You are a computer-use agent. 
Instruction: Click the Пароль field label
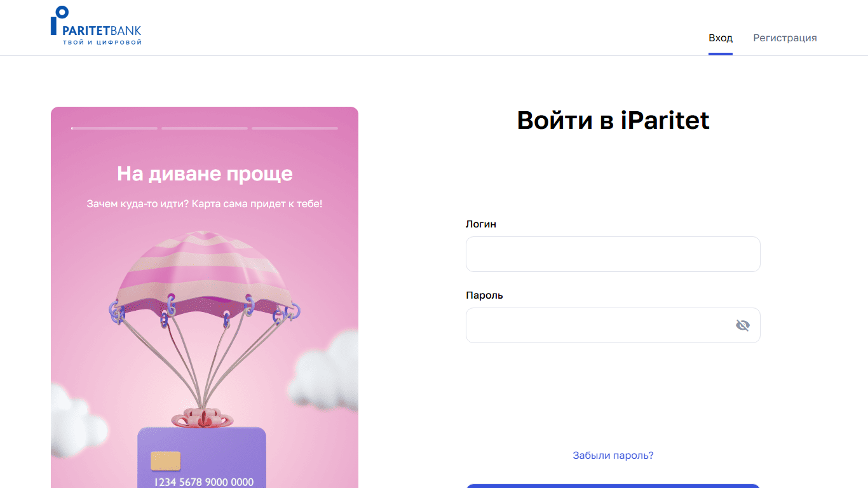tap(484, 295)
